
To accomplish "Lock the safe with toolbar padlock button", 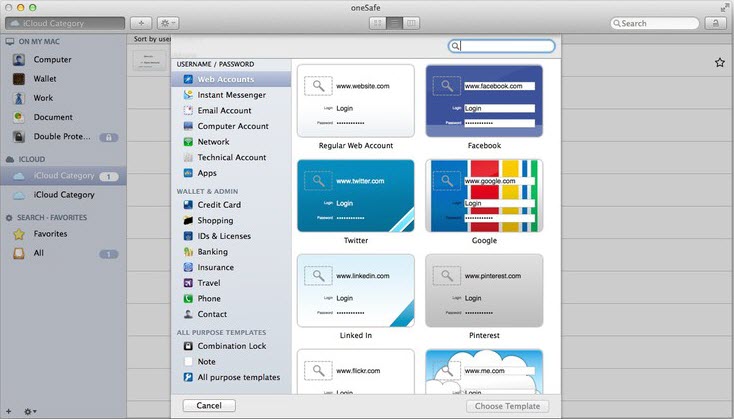I will pyautogui.click(x=716, y=23).
